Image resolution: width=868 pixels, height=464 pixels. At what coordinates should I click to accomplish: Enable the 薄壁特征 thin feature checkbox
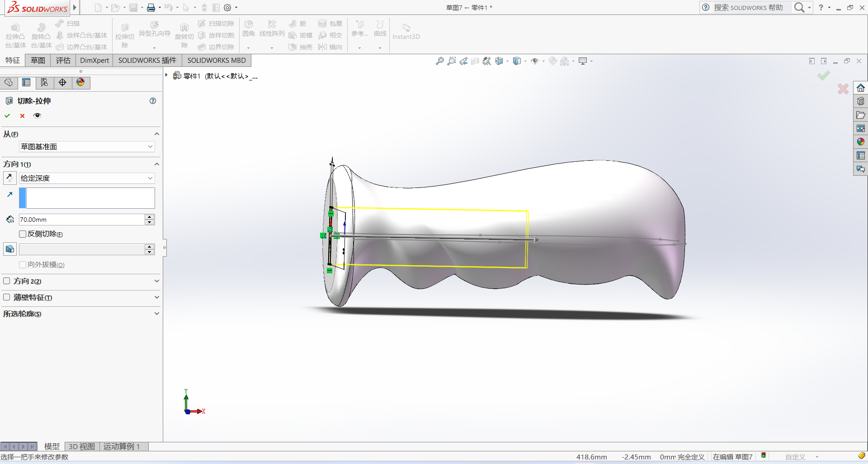coord(7,297)
